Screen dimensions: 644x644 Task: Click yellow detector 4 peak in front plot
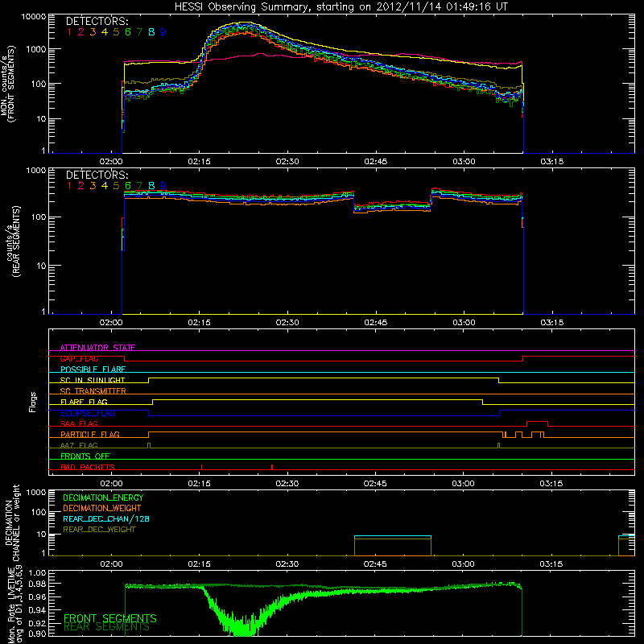click(x=245, y=23)
